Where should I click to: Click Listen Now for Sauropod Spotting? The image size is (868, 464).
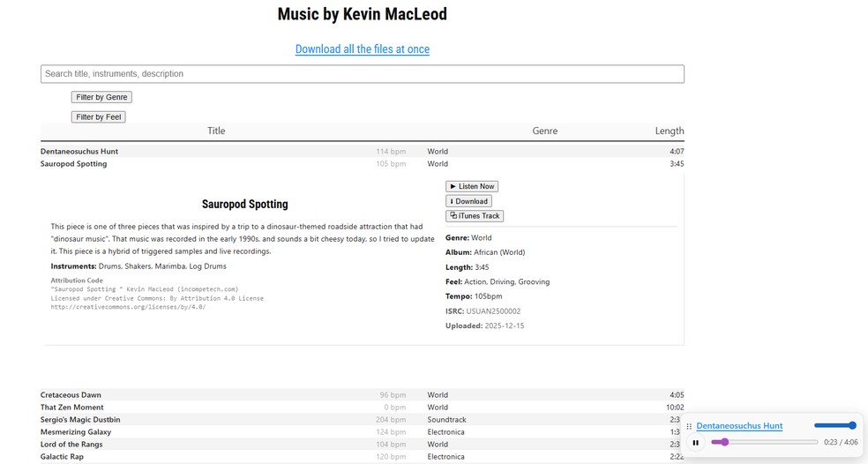coord(472,186)
